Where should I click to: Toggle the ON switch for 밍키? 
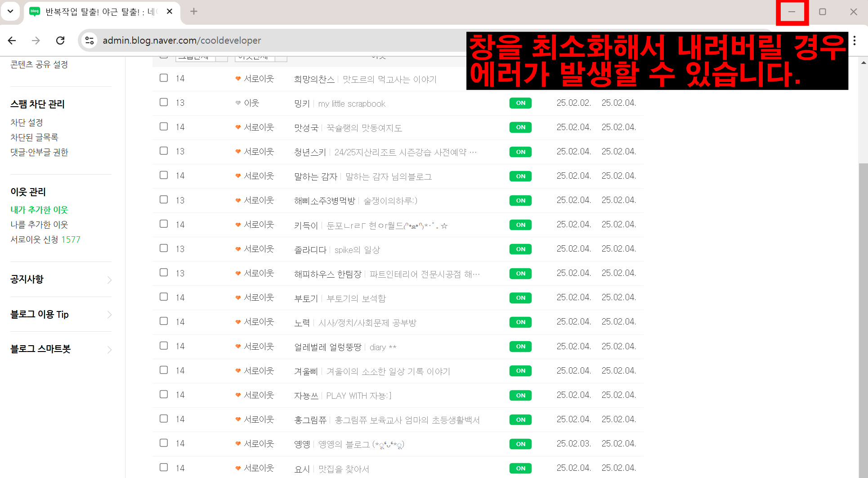coord(520,103)
